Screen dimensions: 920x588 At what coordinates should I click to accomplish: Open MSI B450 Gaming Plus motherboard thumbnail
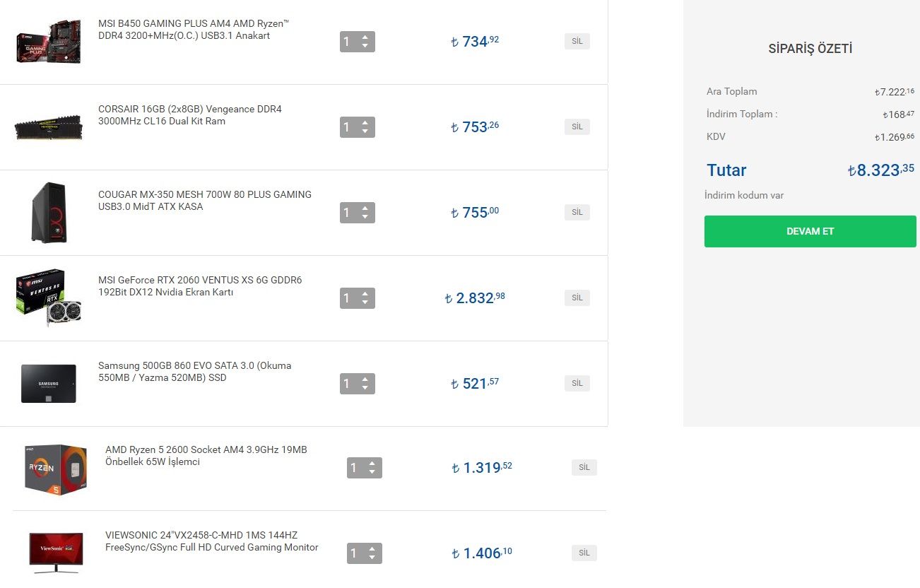tap(49, 42)
